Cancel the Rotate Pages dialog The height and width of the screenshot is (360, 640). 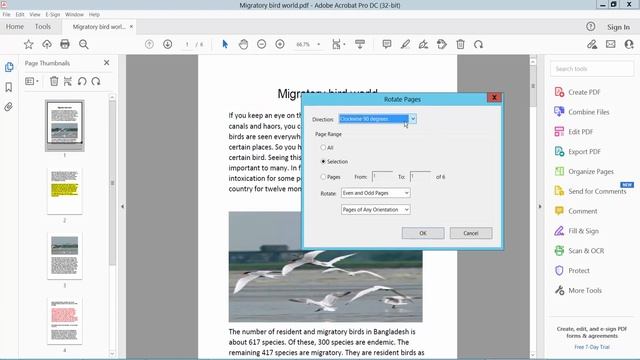[x=471, y=233]
